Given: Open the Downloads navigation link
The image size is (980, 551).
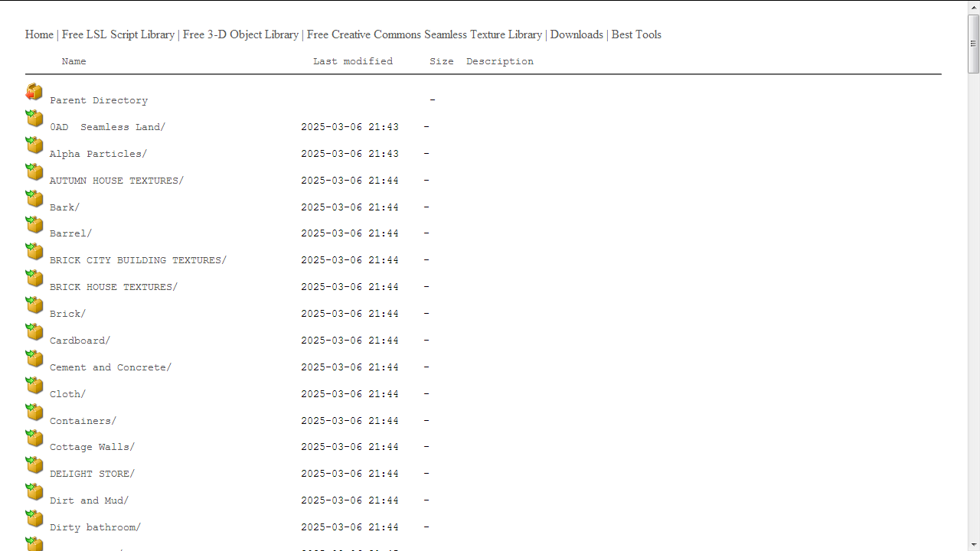Looking at the screenshot, I should (577, 34).
